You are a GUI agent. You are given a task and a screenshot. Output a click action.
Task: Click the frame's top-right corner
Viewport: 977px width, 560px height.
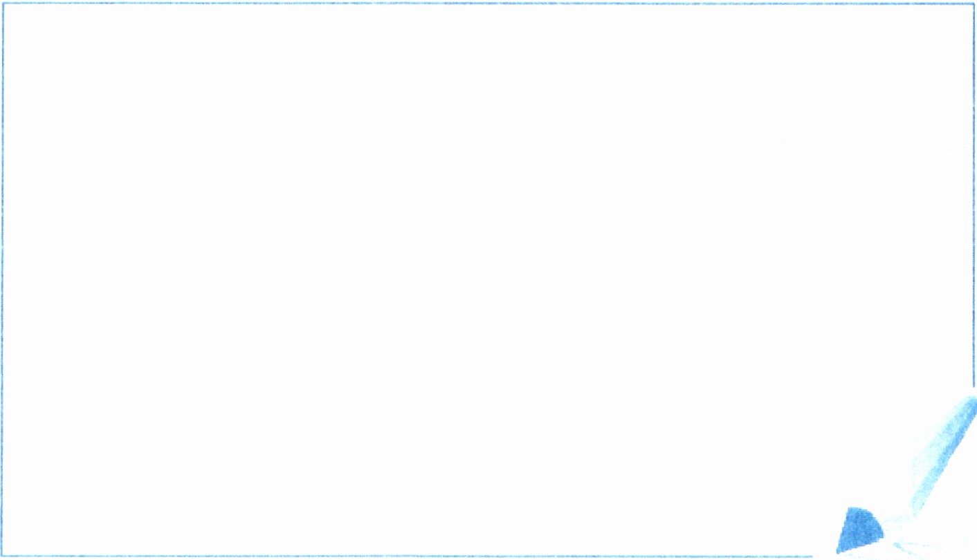973,4
